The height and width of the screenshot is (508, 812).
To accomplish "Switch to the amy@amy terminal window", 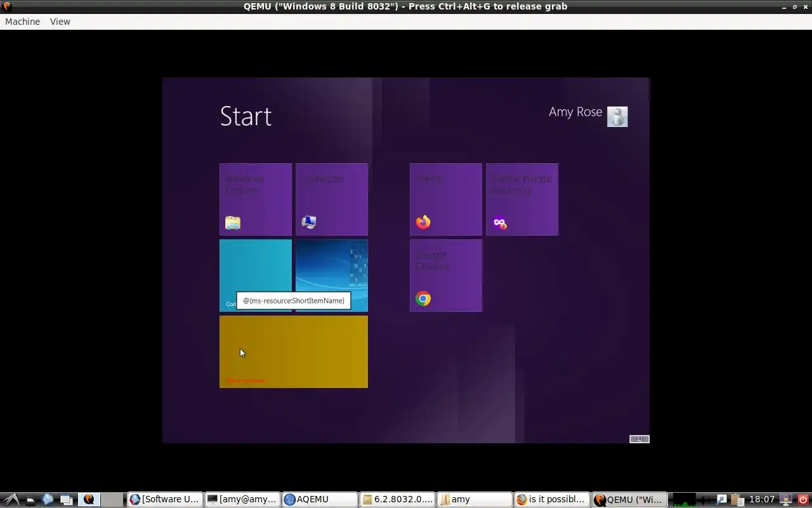I will tap(242, 499).
